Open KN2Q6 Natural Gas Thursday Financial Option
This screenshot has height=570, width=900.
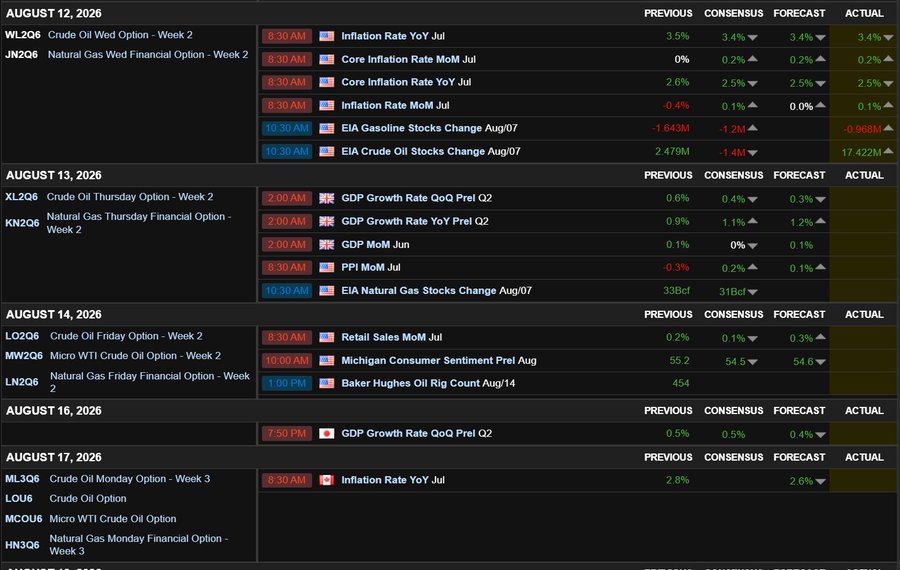pyautogui.click(x=118, y=223)
